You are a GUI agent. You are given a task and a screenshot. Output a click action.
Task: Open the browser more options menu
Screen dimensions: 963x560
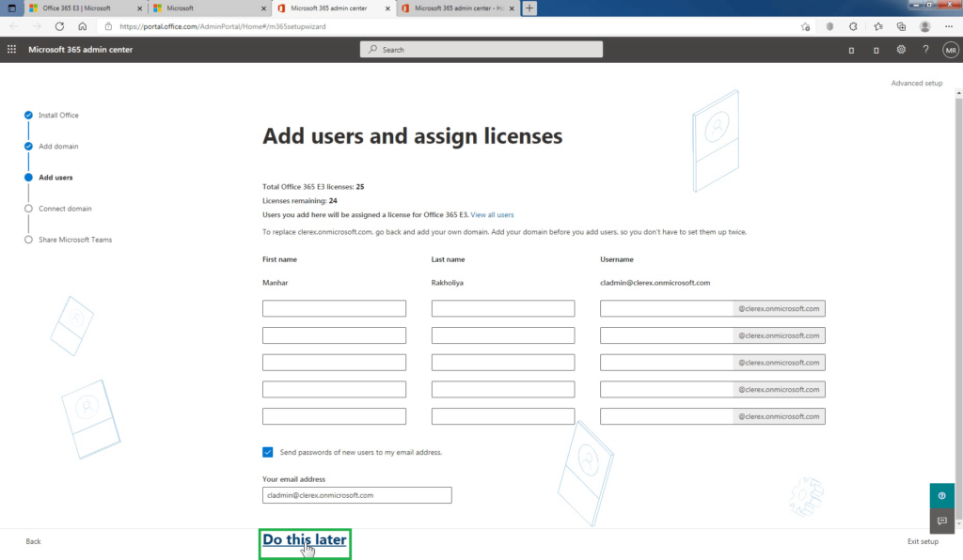949,26
